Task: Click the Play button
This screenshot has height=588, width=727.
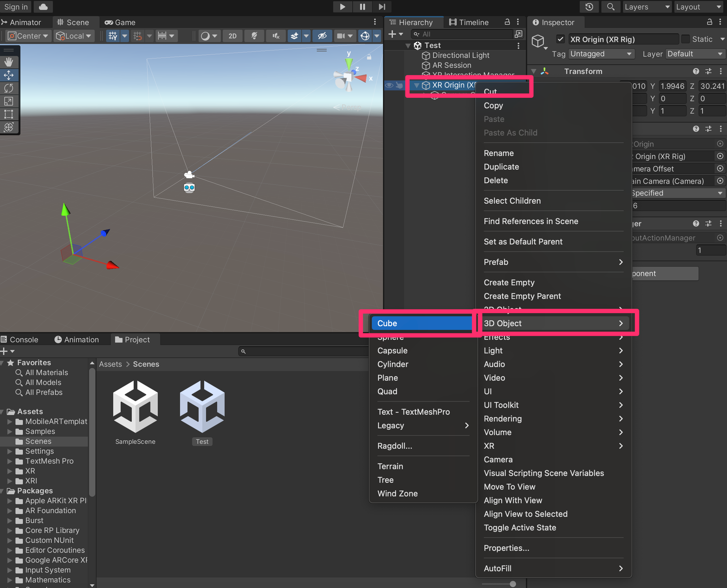Action: tap(342, 7)
